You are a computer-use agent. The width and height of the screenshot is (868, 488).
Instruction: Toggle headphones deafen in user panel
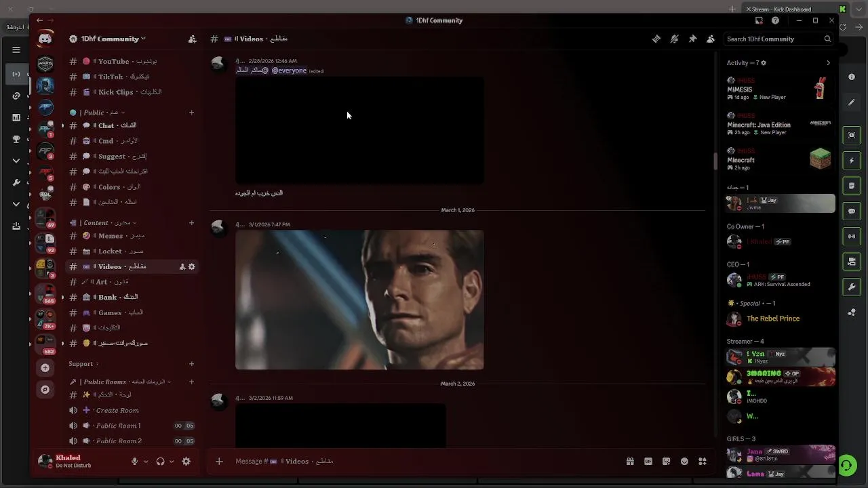tap(160, 462)
